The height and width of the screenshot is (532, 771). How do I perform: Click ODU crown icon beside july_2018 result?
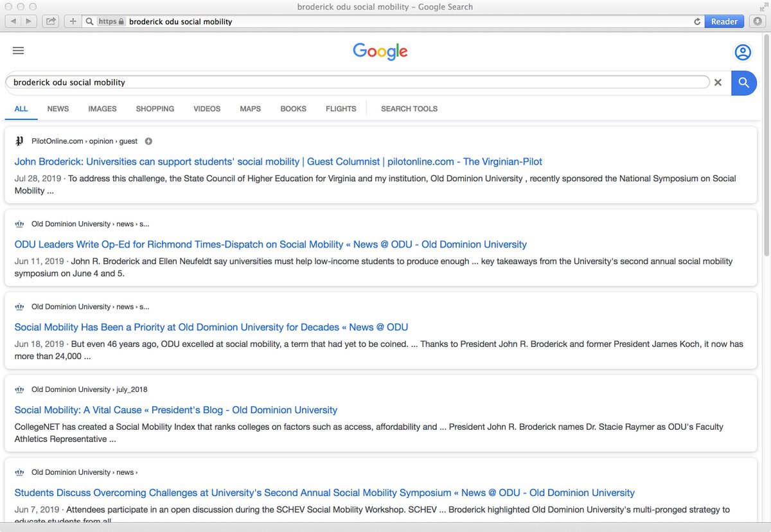(19, 390)
